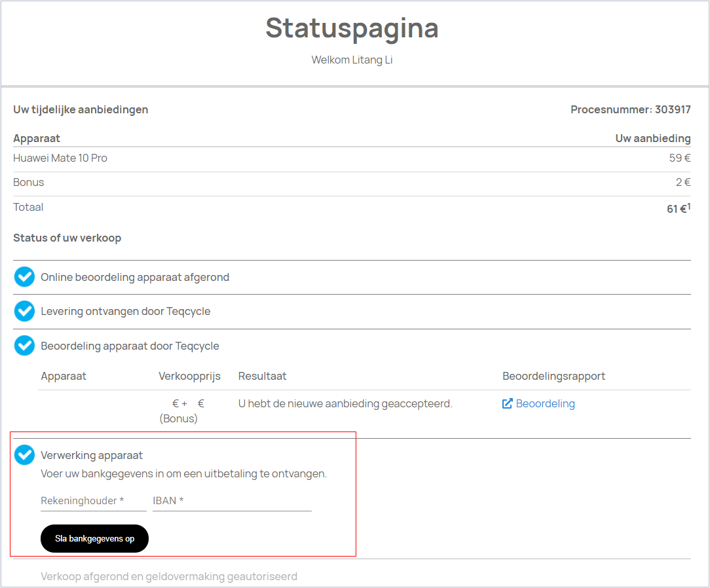Click the external link icon next to Beoordeling
710x588 pixels.
click(x=507, y=403)
